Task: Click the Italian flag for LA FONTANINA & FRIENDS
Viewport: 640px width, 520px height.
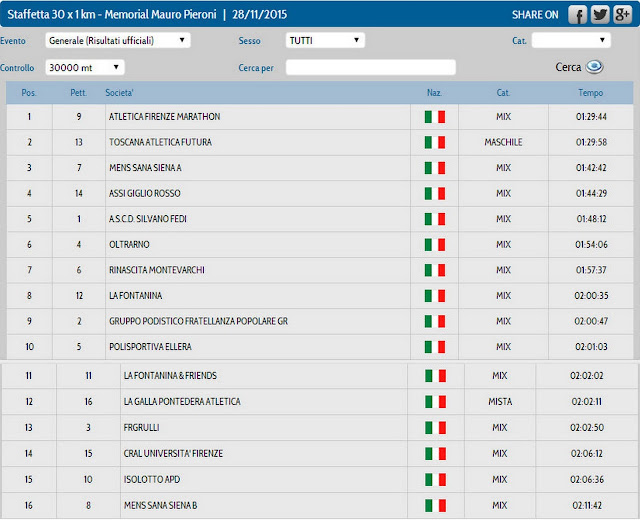Action: coord(435,376)
